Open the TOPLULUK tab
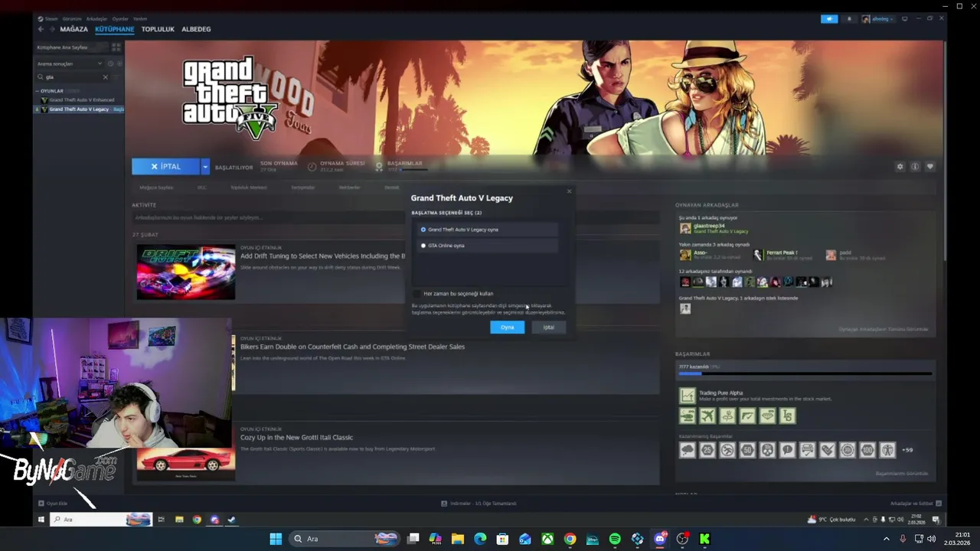Image resolution: width=980 pixels, height=551 pixels. point(158,29)
